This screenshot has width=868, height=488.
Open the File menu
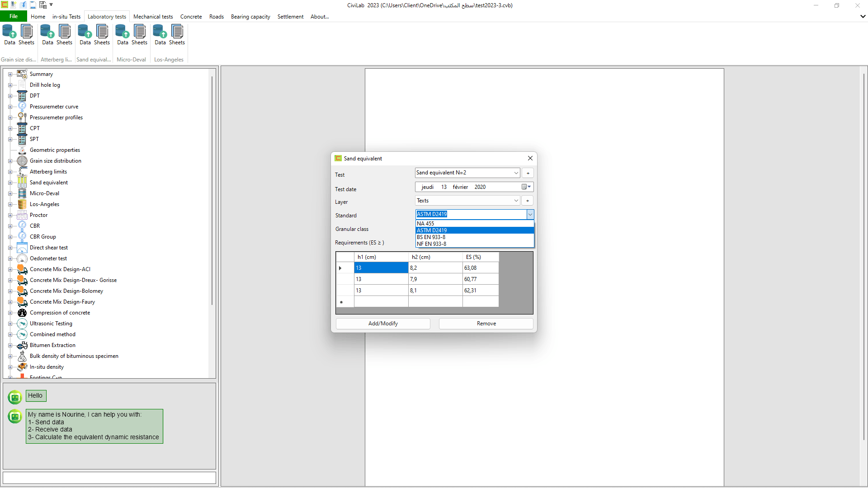pos(13,16)
